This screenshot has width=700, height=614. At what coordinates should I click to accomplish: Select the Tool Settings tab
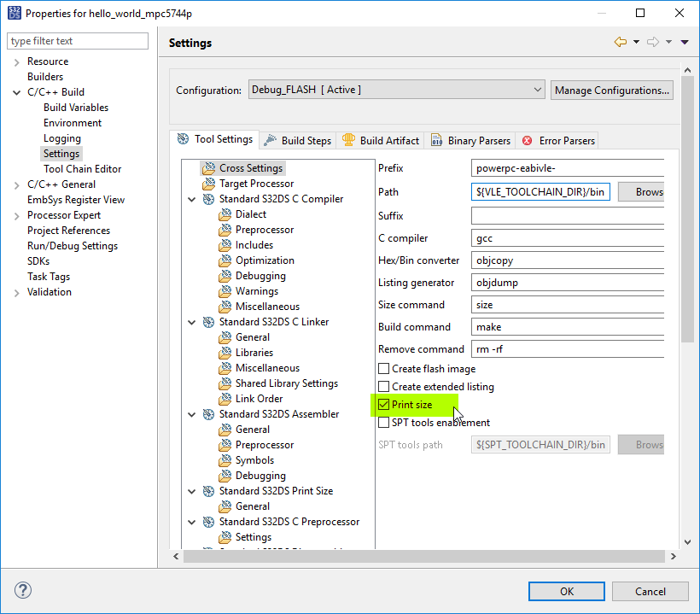coord(215,139)
